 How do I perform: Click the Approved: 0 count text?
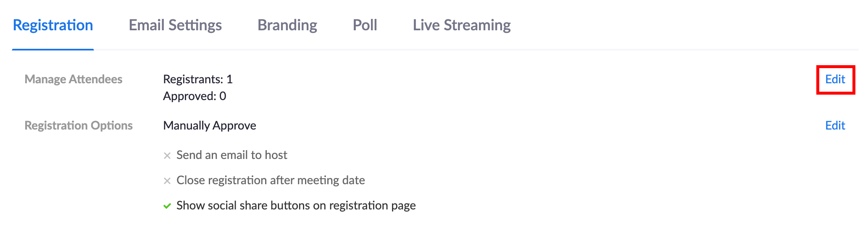195,96
